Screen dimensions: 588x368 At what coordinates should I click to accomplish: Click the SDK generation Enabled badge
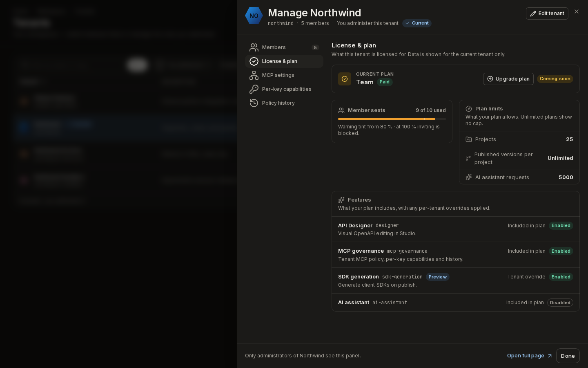click(x=561, y=277)
